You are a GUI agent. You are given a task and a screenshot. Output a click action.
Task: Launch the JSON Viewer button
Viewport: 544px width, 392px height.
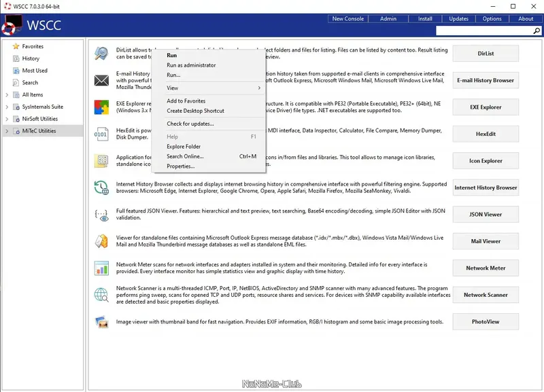coord(486,215)
